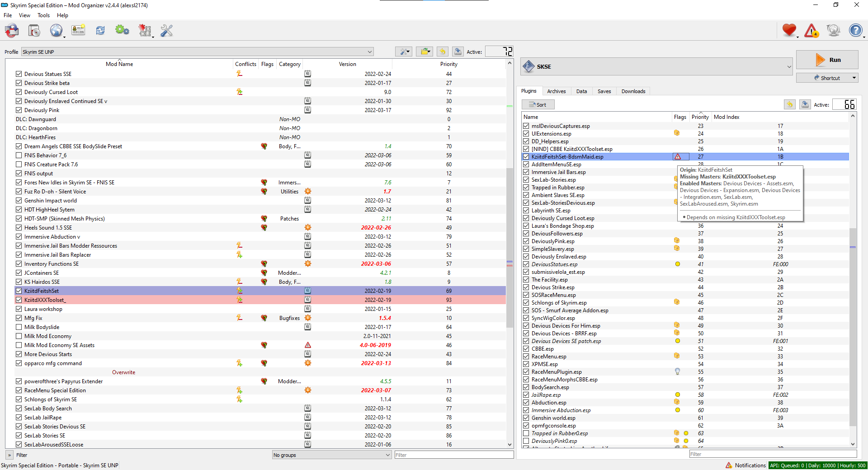Click the Run button

coord(827,60)
